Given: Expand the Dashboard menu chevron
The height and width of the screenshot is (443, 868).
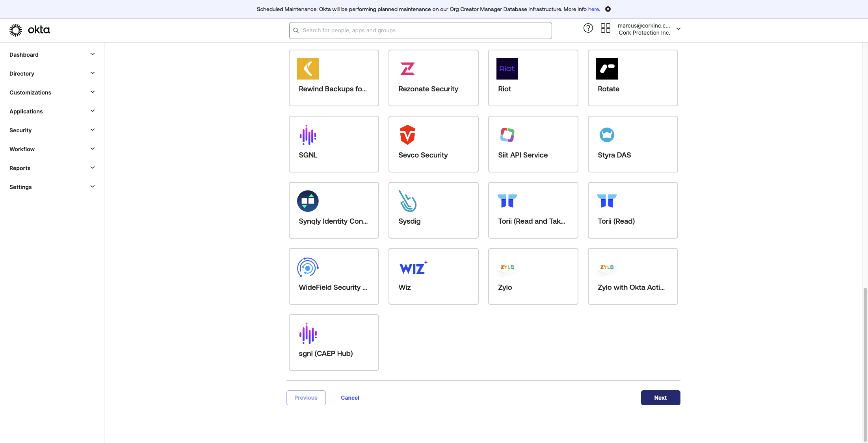Looking at the screenshot, I should pyautogui.click(x=93, y=54).
